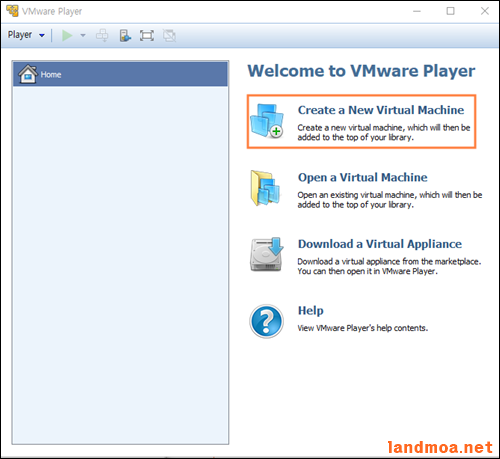The width and height of the screenshot is (500, 459).
Task: Click Download a Virtual Appliance link
Action: tap(380, 244)
